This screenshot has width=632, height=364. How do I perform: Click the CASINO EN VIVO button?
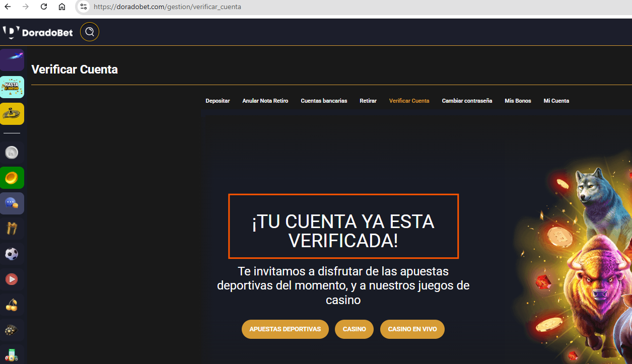pos(412,329)
